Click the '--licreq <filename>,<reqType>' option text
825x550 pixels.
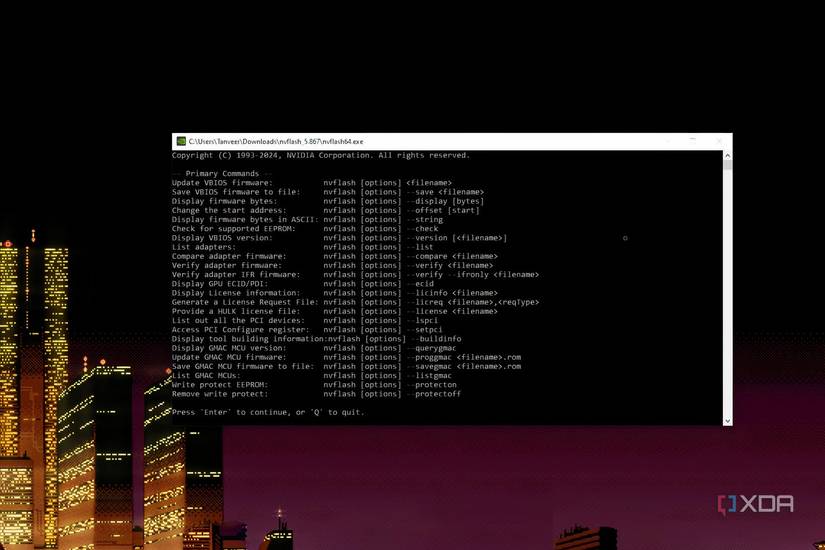[472, 302]
